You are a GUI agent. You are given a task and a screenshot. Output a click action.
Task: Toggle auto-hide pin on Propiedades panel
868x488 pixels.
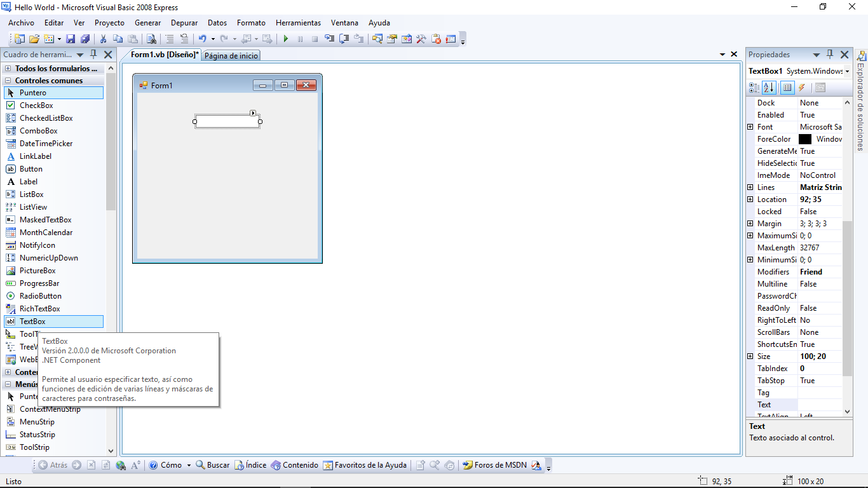830,55
